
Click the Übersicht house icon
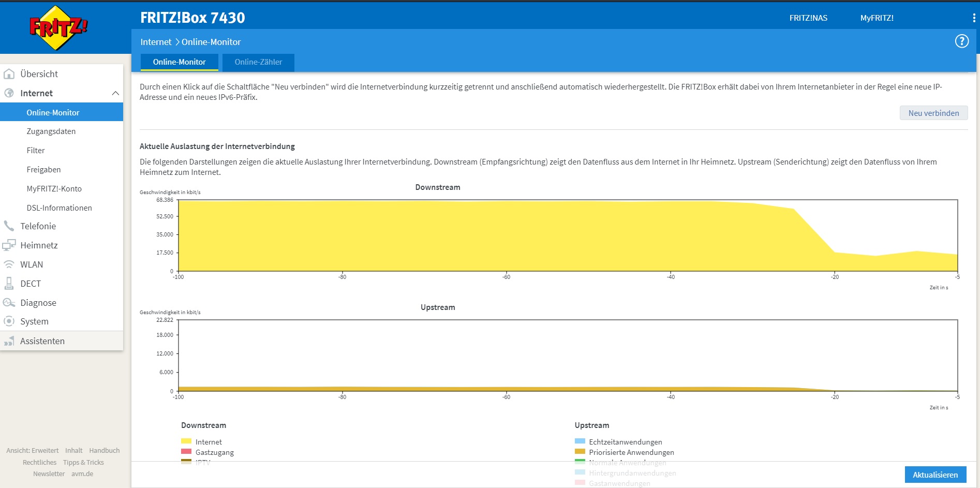(9, 74)
